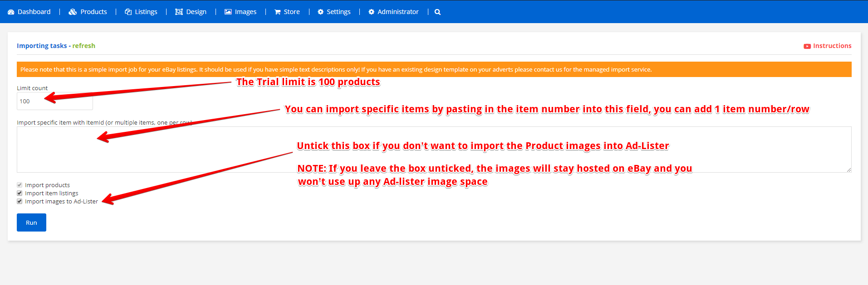868x285 pixels.
Task: Click the refresh link
Action: pos(83,46)
